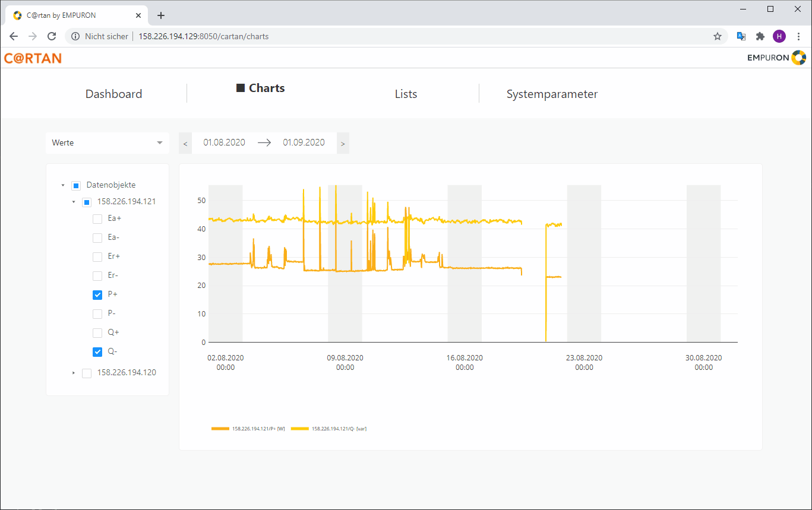Check the 158.226.194.120 device checkbox
The image size is (812, 510).
click(87, 373)
